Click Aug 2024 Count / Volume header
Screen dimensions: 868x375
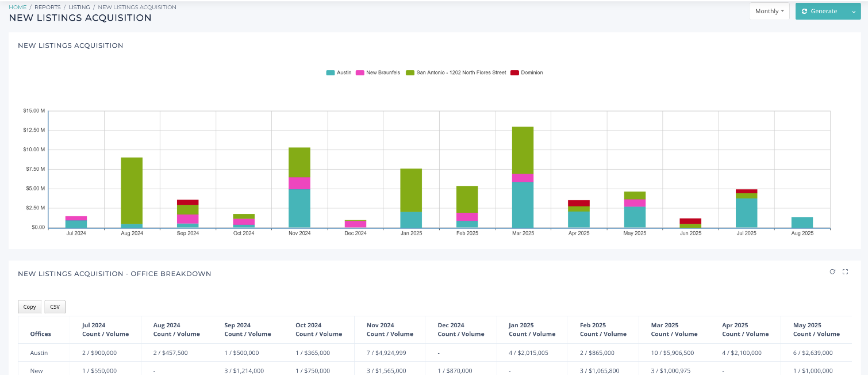click(176, 330)
